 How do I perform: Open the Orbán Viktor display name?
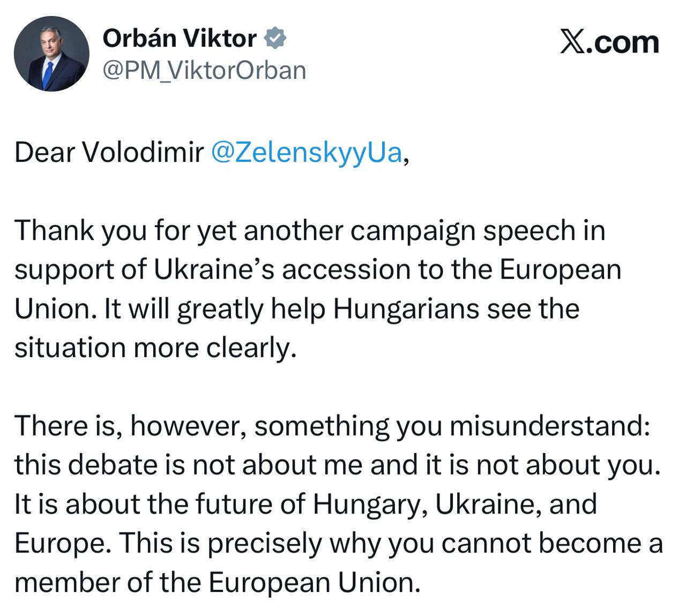(180, 38)
